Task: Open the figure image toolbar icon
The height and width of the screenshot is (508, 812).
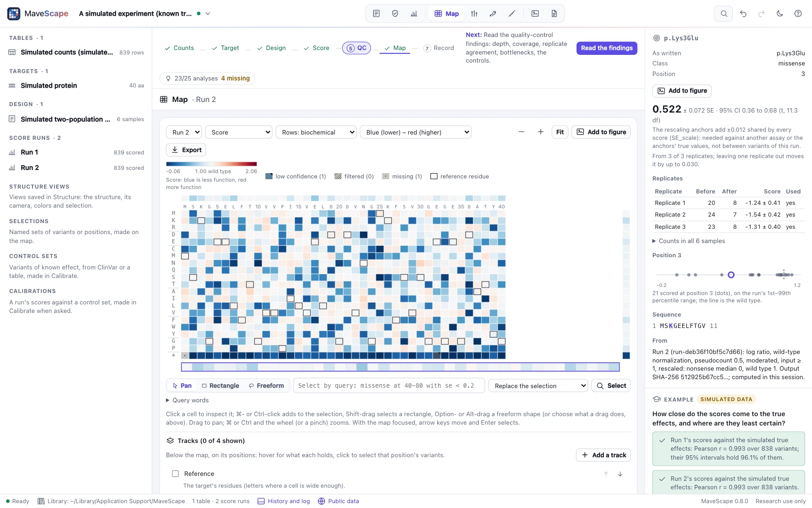Action: tap(535, 13)
